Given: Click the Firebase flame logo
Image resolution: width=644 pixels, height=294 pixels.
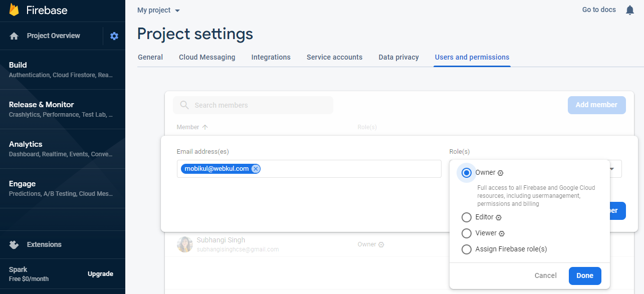Looking at the screenshot, I should click(x=14, y=10).
